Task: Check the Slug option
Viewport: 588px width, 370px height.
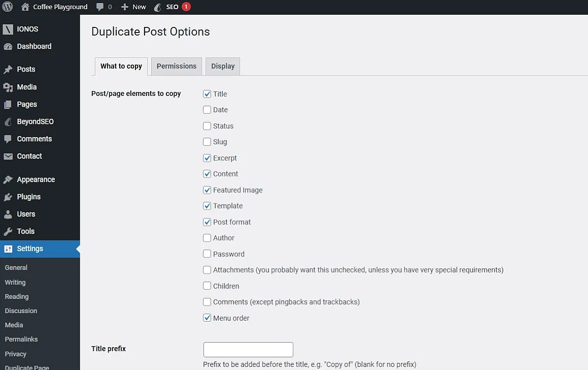Action: click(x=207, y=142)
